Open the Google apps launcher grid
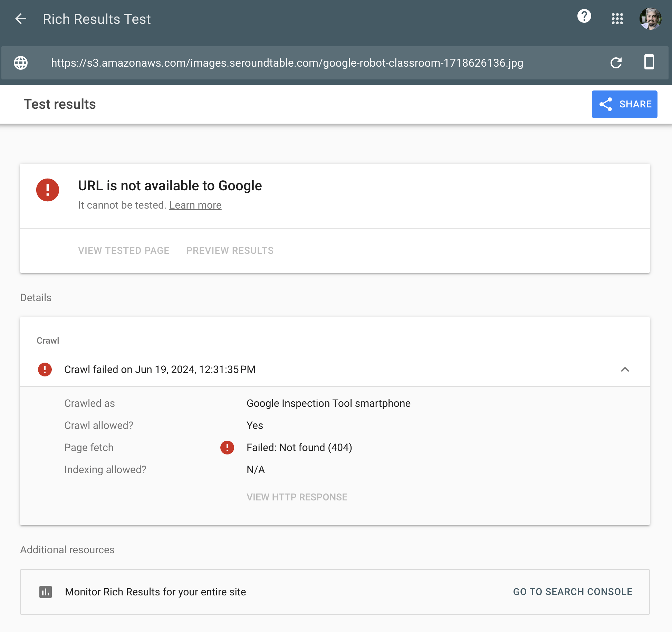The height and width of the screenshot is (632, 672). click(x=617, y=19)
